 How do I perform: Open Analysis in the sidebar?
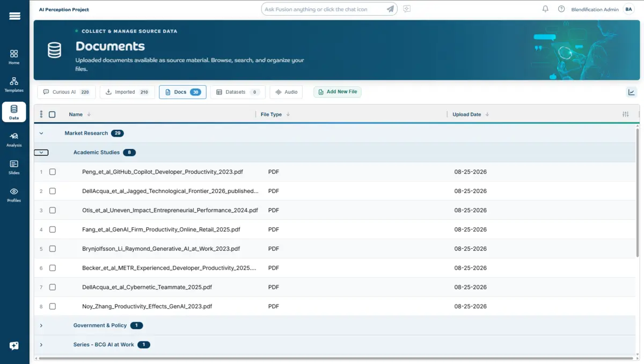pos(14,139)
